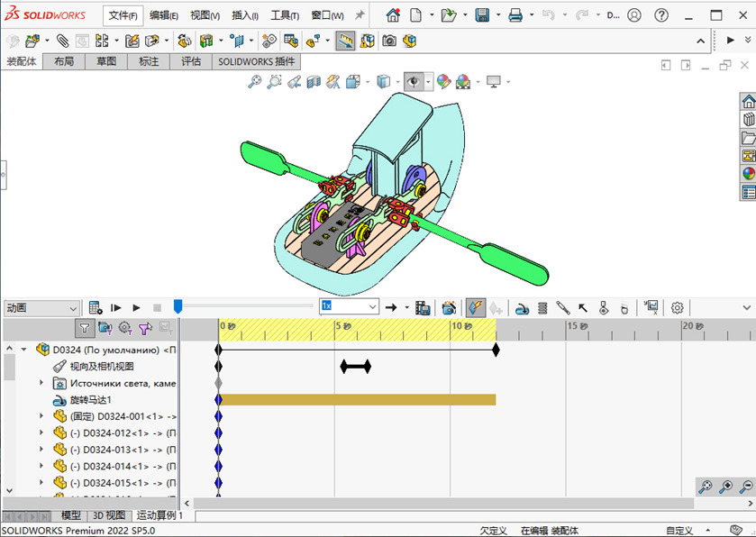This screenshot has height=537, width=756.
Task: Toggle the timeline filter funnel button
Action: tap(84, 328)
